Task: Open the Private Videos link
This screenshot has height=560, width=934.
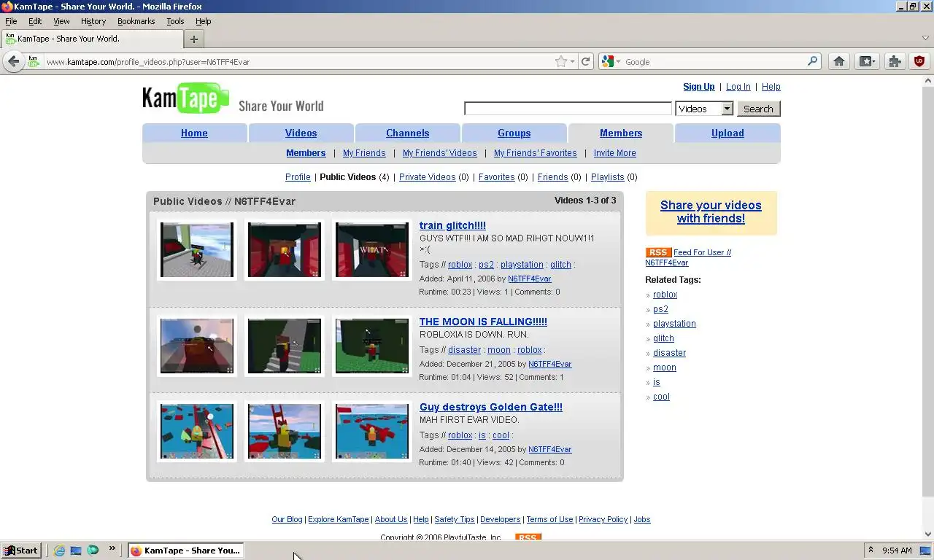Action: click(x=427, y=177)
